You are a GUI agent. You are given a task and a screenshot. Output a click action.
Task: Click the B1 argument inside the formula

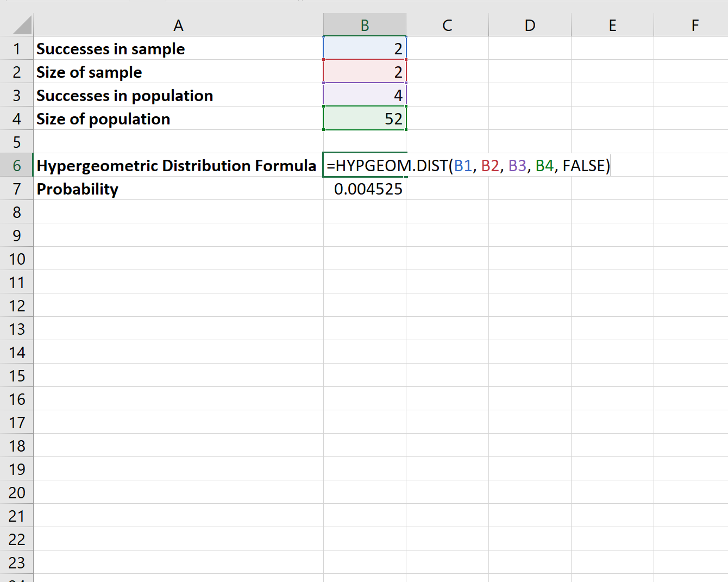click(x=463, y=165)
